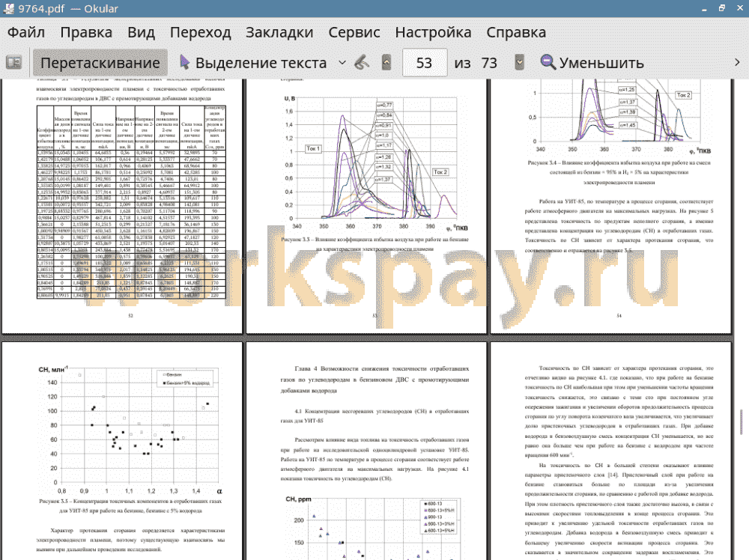The height and width of the screenshot is (560, 749).
Task: Click the 'Рисунок 3.3' figure caption
Action: [375, 244]
